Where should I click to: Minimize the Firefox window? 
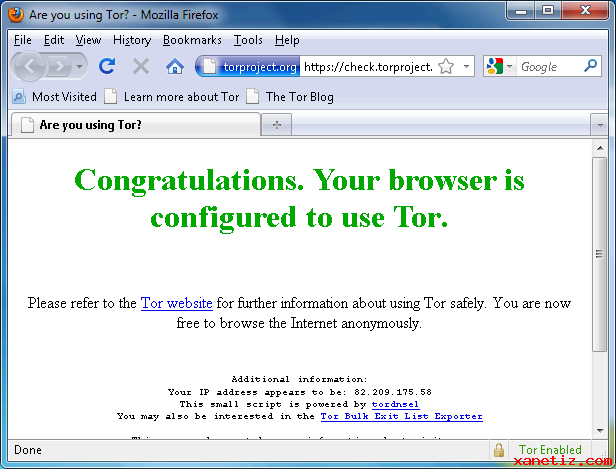[521, 11]
